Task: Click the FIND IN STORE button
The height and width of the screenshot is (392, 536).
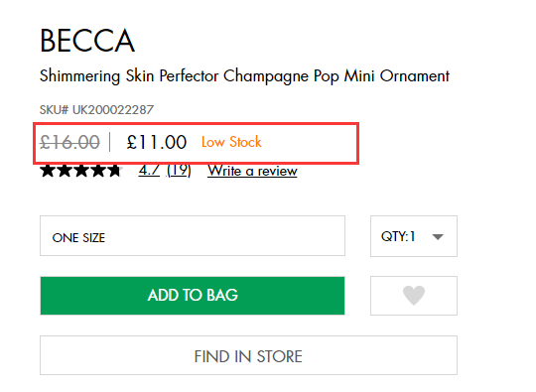Action: (248, 355)
